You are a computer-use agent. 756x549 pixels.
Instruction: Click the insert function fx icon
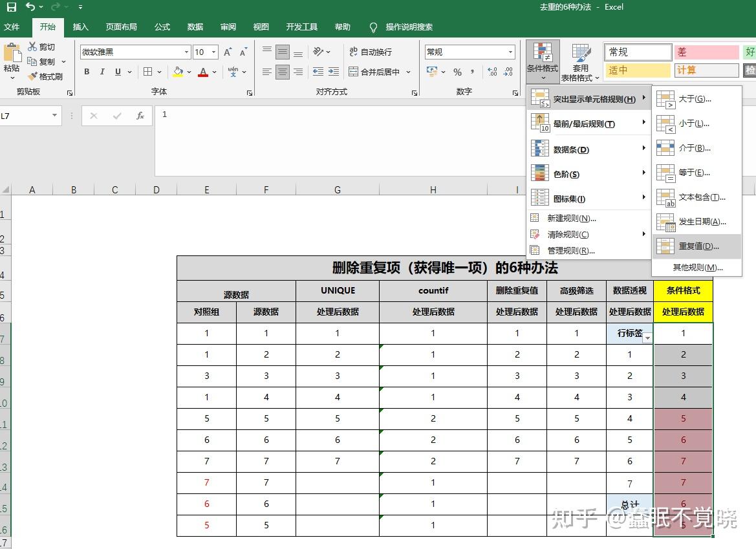[x=140, y=116]
